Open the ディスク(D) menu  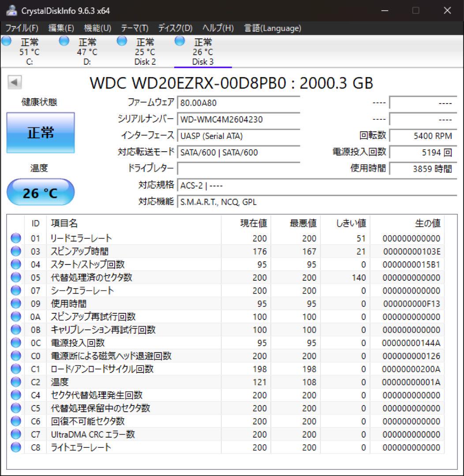click(x=176, y=28)
